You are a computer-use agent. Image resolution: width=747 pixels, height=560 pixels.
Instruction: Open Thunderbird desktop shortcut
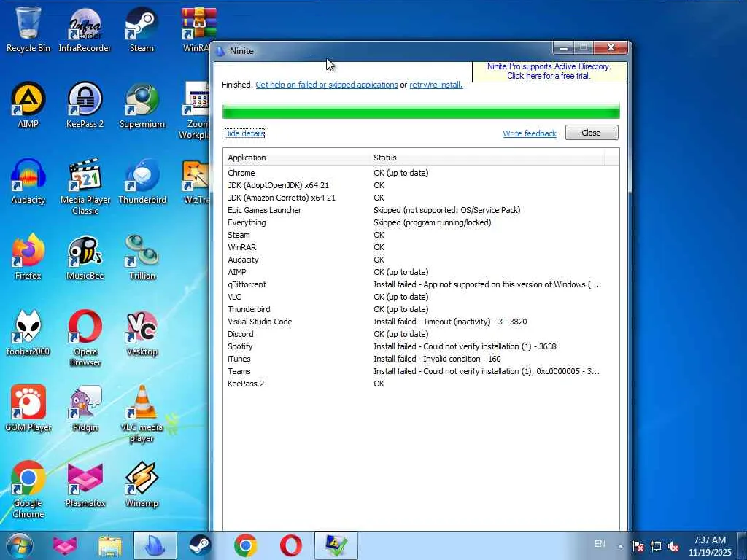(x=142, y=182)
